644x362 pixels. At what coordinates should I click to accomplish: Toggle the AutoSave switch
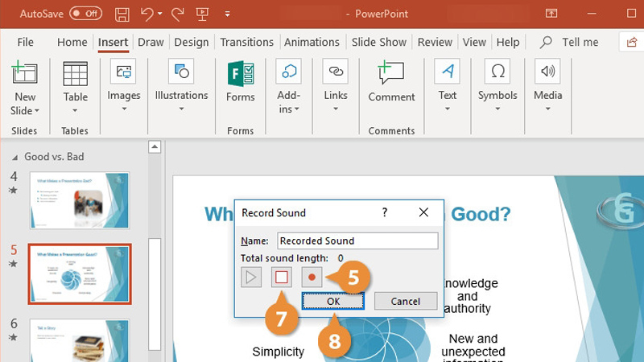(x=86, y=14)
